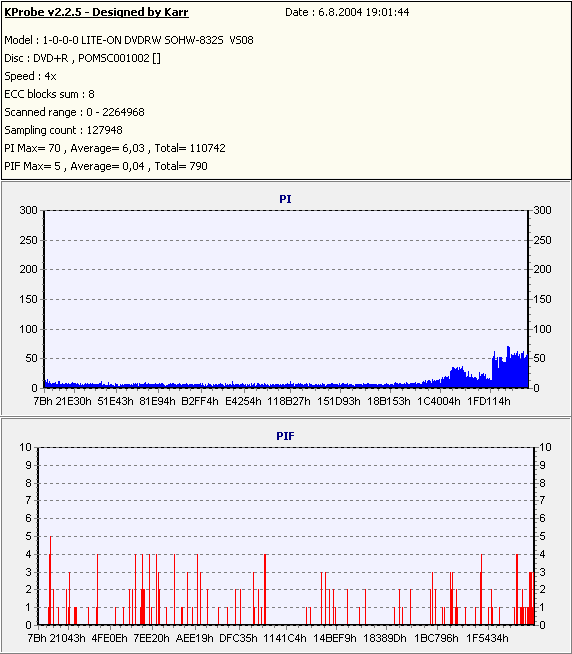Select the Disc : DVD+R POMSC001002 line
Screen dimensions: 572x654
click(82, 58)
